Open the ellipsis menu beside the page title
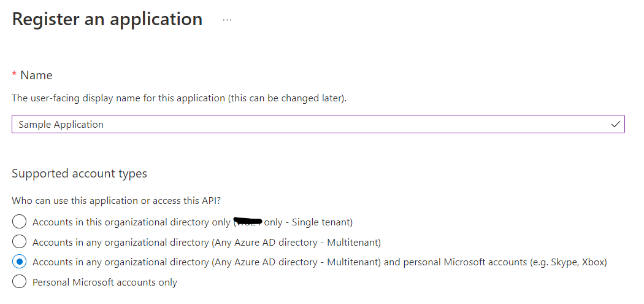Image resolution: width=644 pixels, height=304 pixels. [228, 20]
